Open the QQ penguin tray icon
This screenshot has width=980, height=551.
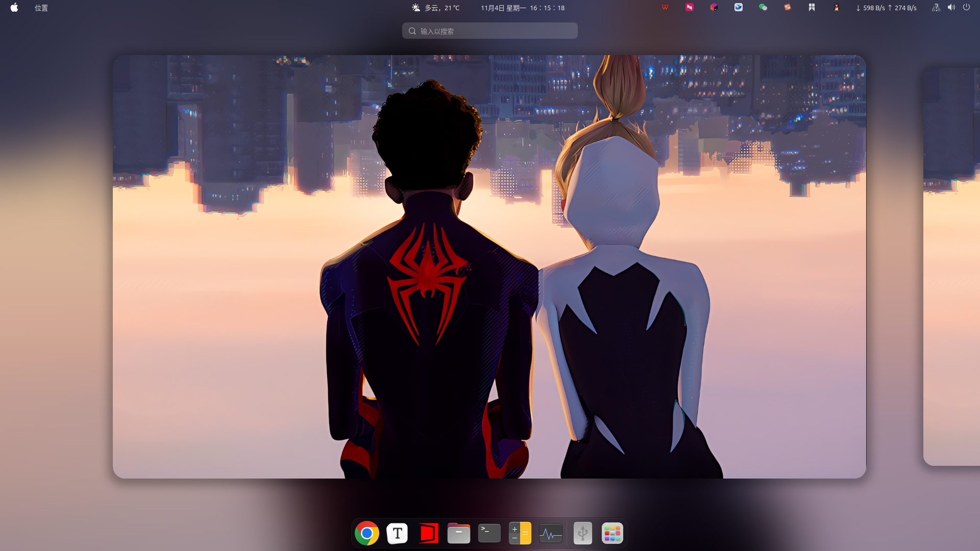pos(837,8)
